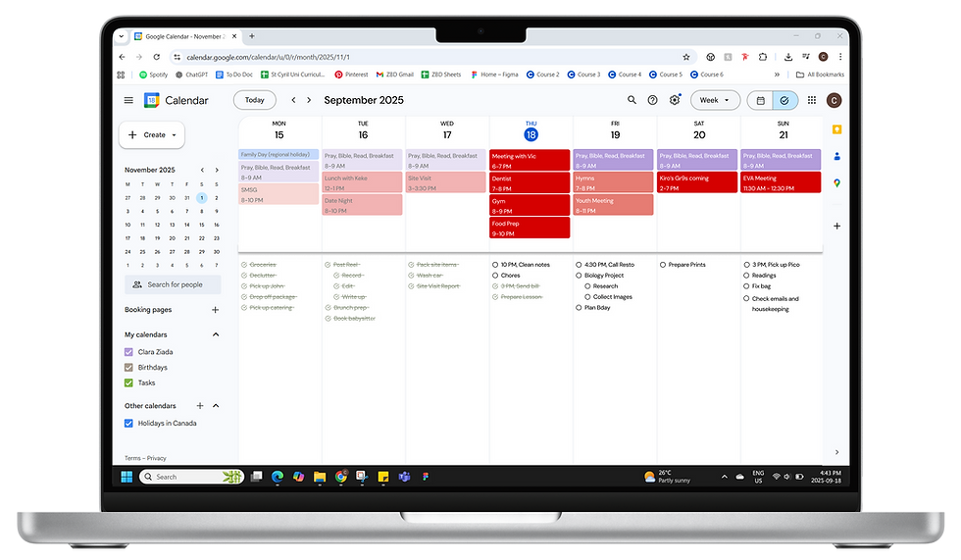Open 'Meeting with Vic' event
961x560 pixels.
[530, 161]
